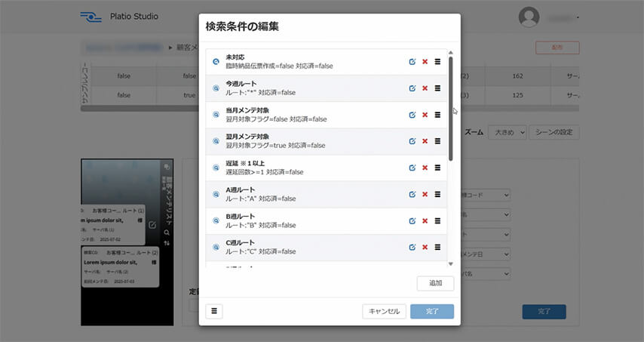Click 遅延回数>=1 対応済=false text

coord(265,172)
